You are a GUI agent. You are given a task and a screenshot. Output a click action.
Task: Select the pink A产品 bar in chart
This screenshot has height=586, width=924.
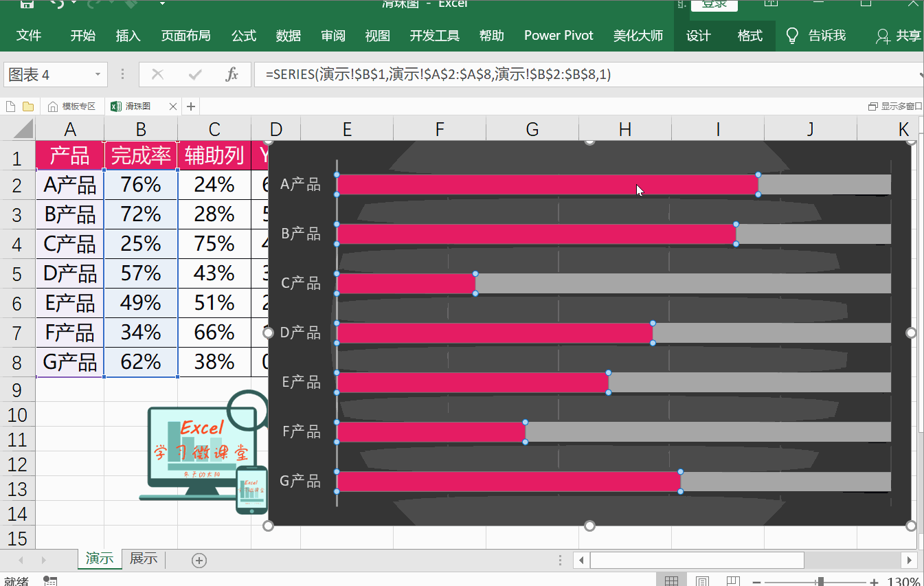point(548,184)
